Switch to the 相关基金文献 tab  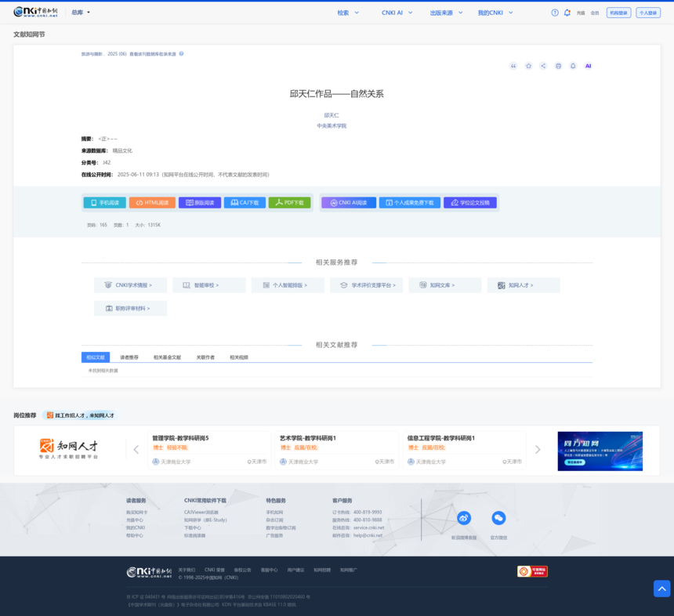click(x=167, y=357)
